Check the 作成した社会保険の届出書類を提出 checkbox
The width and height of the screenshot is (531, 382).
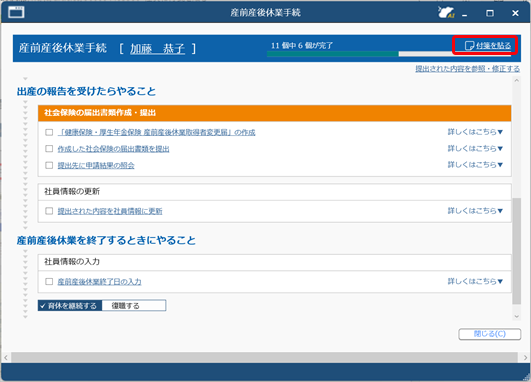pyautogui.click(x=49, y=149)
